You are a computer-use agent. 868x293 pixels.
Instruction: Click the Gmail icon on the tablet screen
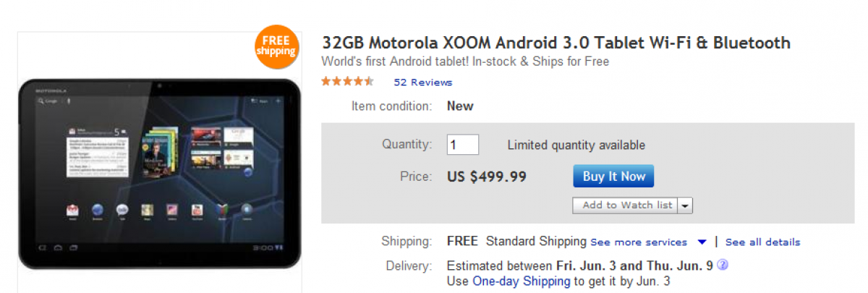click(x=72, y=211)
